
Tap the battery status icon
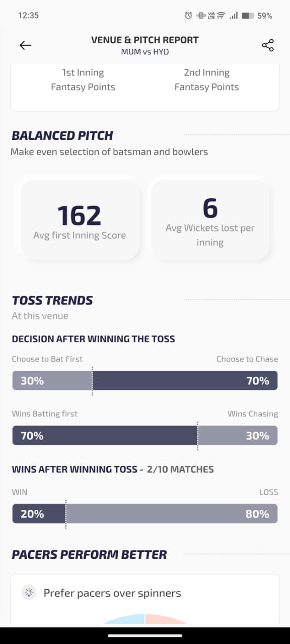pos(247,16)
